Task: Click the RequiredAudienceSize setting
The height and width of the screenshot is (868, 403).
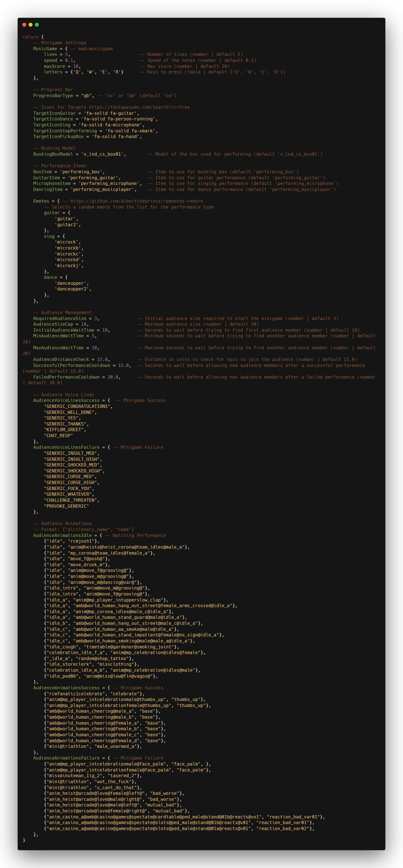Action: point(60,318)
